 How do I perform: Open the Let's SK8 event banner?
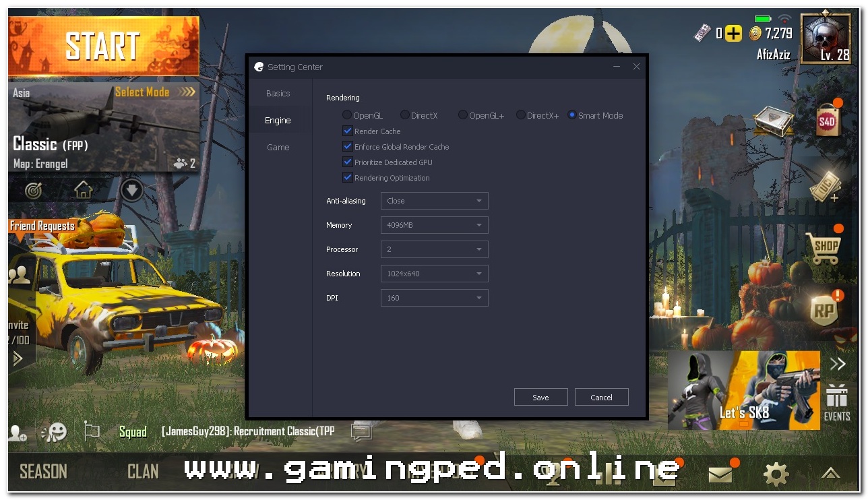click(744, 390)
